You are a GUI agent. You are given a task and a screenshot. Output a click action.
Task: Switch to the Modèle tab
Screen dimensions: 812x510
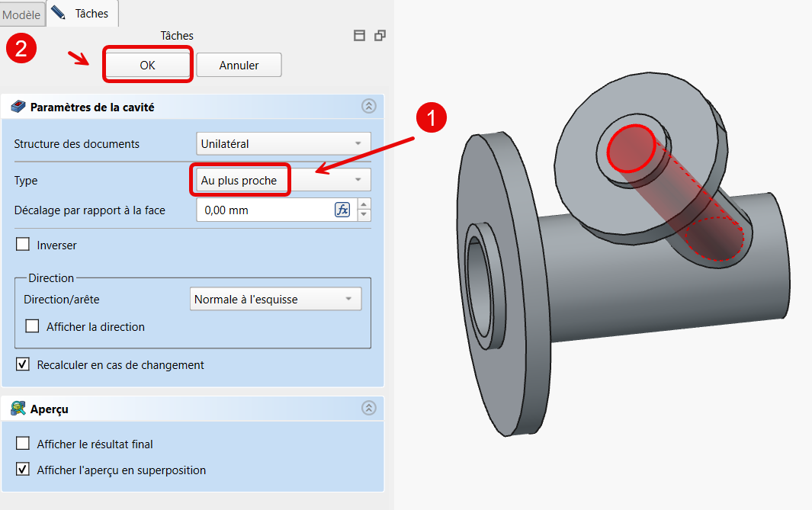(21, 14)
